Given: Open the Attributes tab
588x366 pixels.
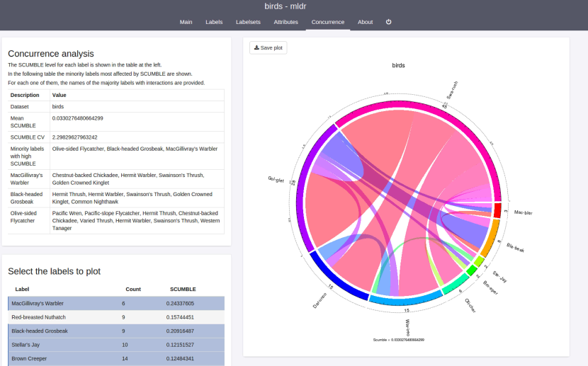Looking at the screenshot, I should click(285, 22).
